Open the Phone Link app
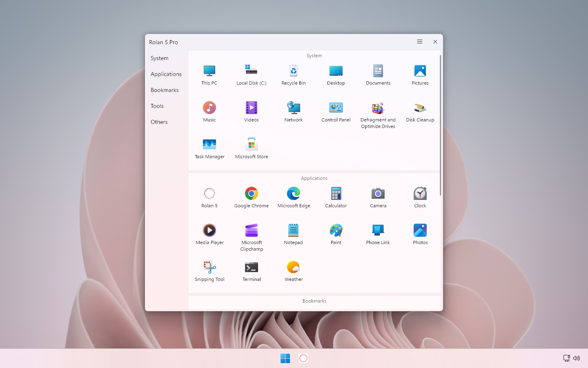588x368 pixels. 378,234
